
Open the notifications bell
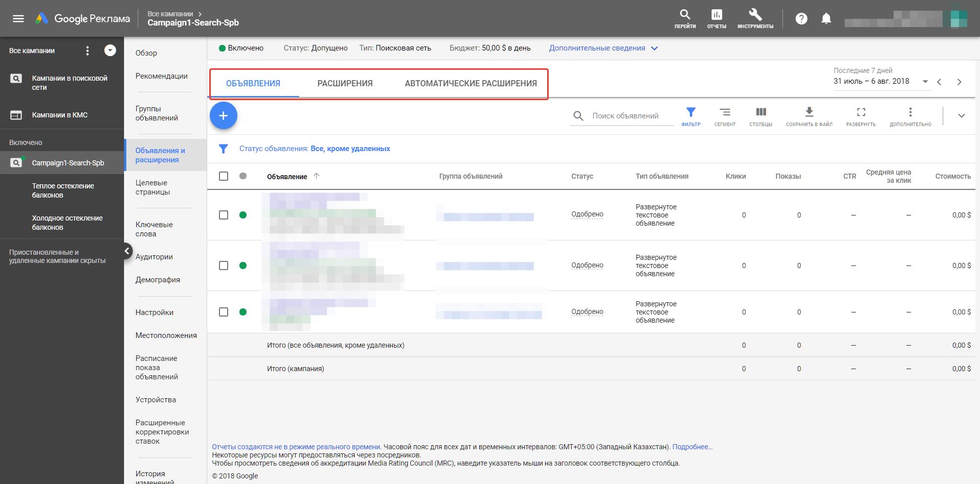coord(826,19)
